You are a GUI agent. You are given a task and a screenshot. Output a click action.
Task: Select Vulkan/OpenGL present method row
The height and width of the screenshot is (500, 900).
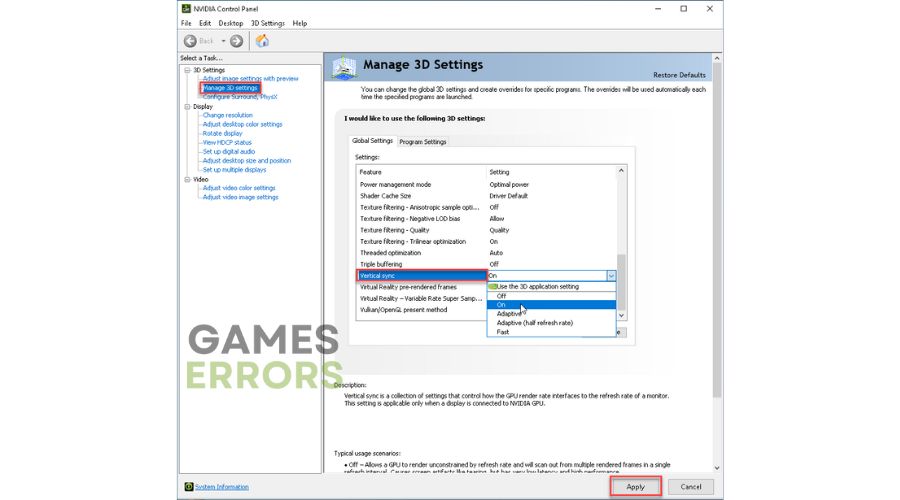(x=422, y=310)
